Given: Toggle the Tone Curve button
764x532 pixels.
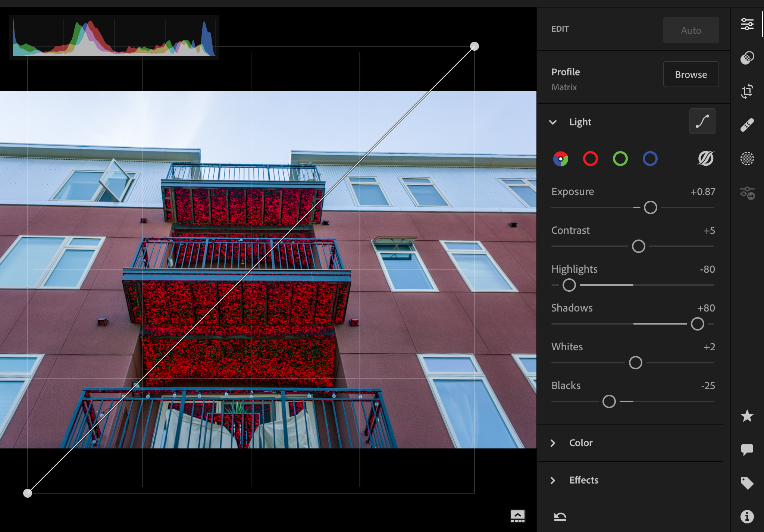Looking at the screenshot, I should click(702, 121).
